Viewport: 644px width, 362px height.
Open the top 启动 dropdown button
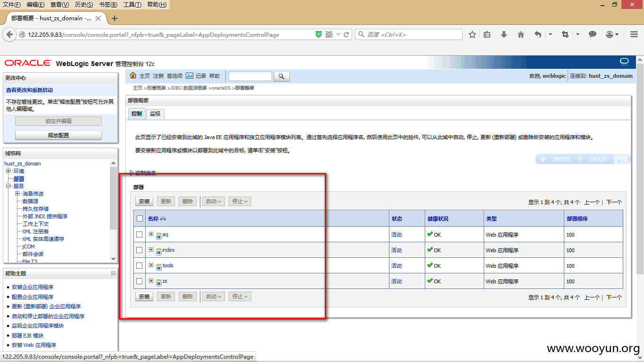pos(214,201)
